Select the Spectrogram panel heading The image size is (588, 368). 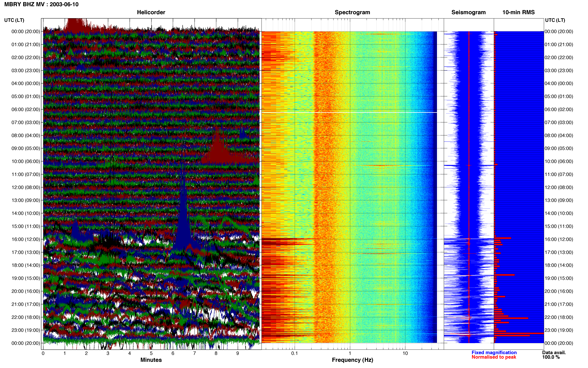click(352, 12)
